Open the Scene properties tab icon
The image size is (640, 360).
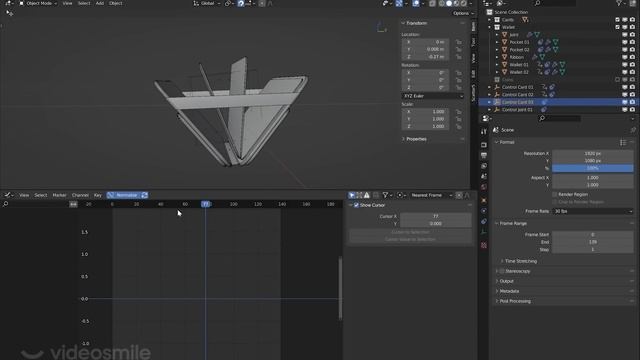(484, 176)
